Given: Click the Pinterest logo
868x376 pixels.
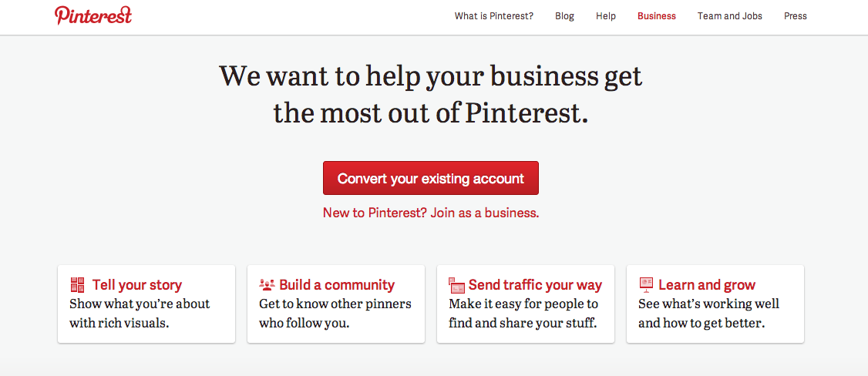Looking at the screenshot, I should tap(93, 15).
